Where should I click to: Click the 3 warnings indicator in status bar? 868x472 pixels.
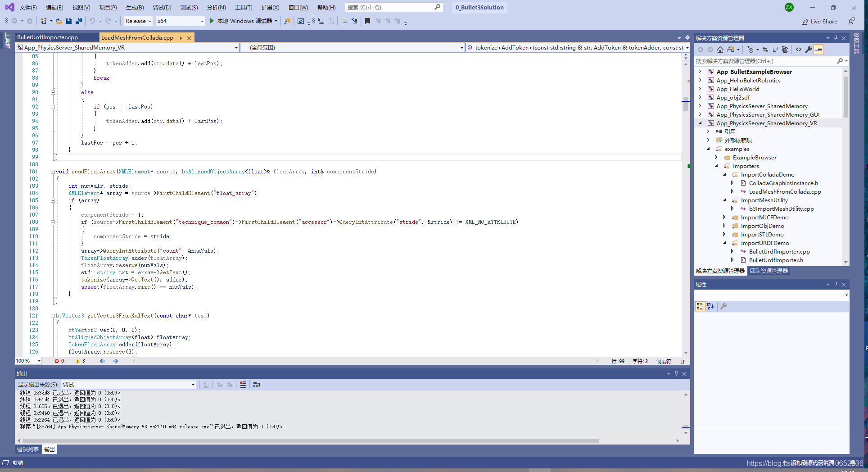coord(79,361)
